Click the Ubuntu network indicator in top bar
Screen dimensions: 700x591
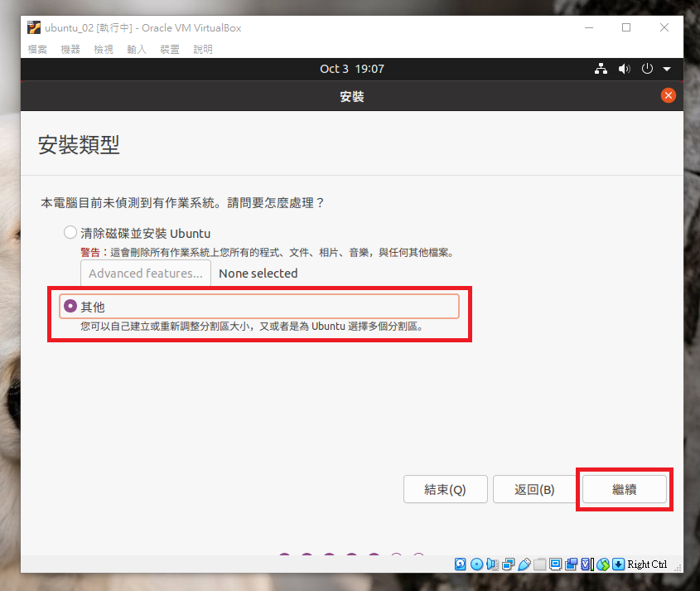pos(601,69)
